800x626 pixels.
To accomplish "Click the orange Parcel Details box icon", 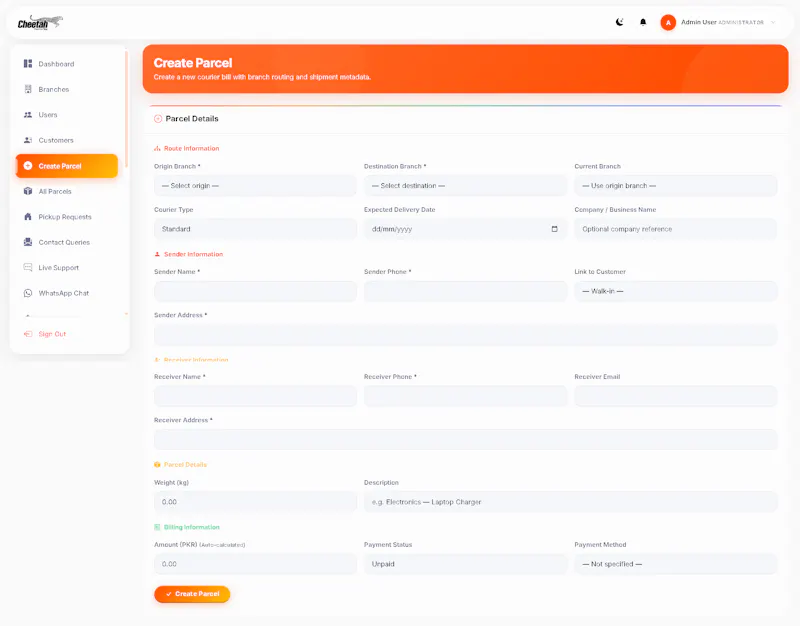I will click(157, 465).
